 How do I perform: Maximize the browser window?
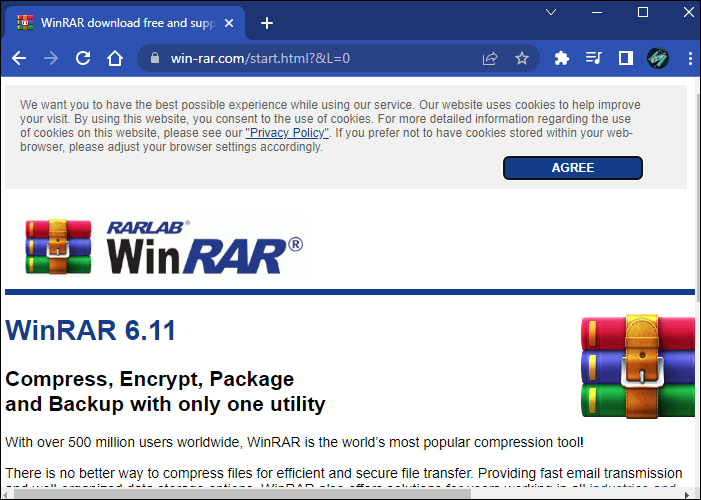point(643,12)
